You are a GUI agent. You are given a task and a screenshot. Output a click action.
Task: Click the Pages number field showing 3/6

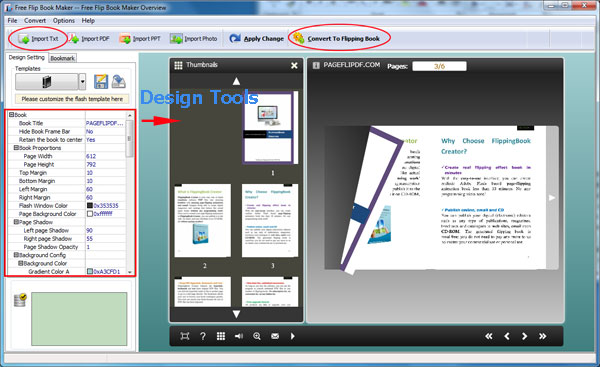click(x=439, y=66)
